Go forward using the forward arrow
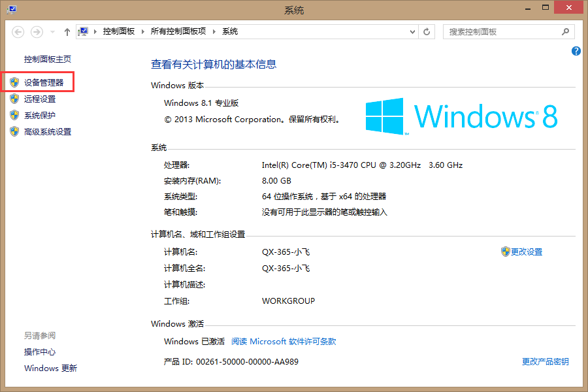The height and width of the screenshot is (392, 588). click(37, 32)
